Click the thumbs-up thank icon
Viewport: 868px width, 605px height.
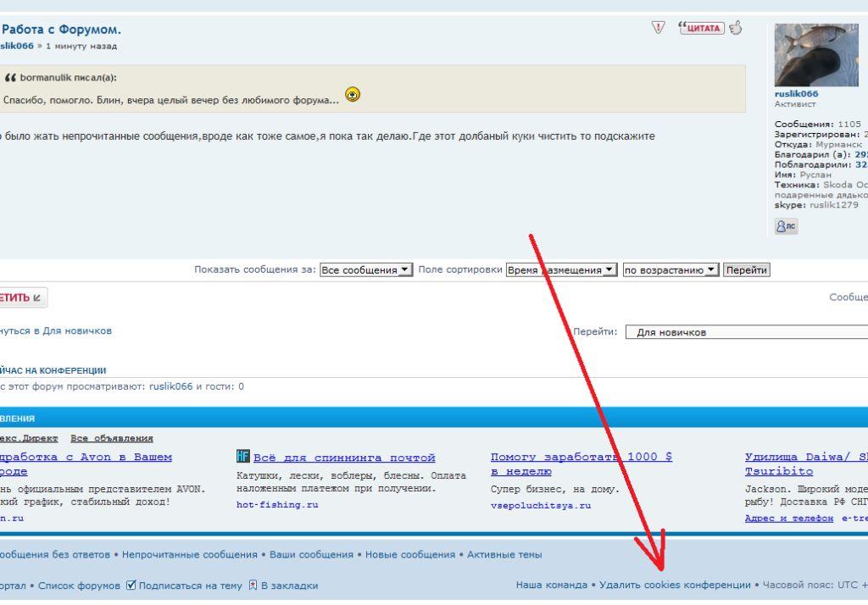pos(735,28)
